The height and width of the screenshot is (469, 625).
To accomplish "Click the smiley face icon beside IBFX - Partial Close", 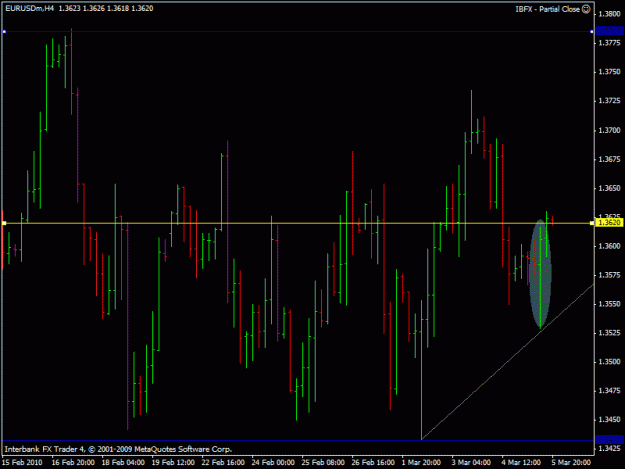I will pos(586,9).
